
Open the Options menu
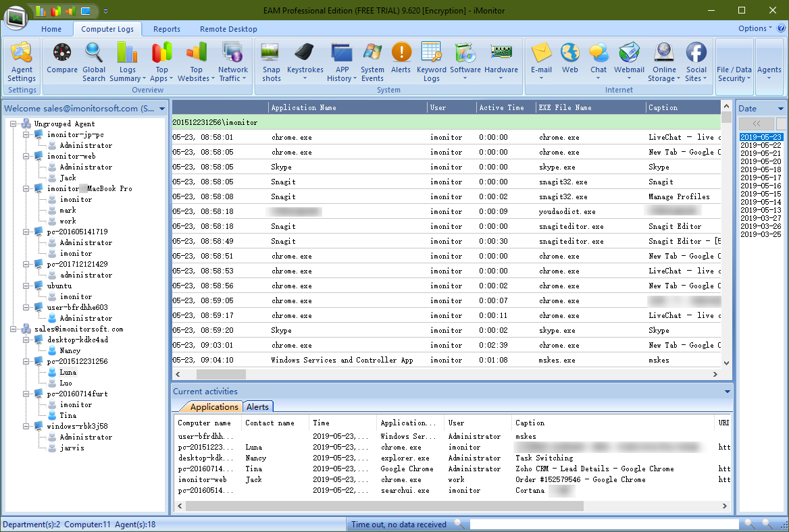point(755,28)
